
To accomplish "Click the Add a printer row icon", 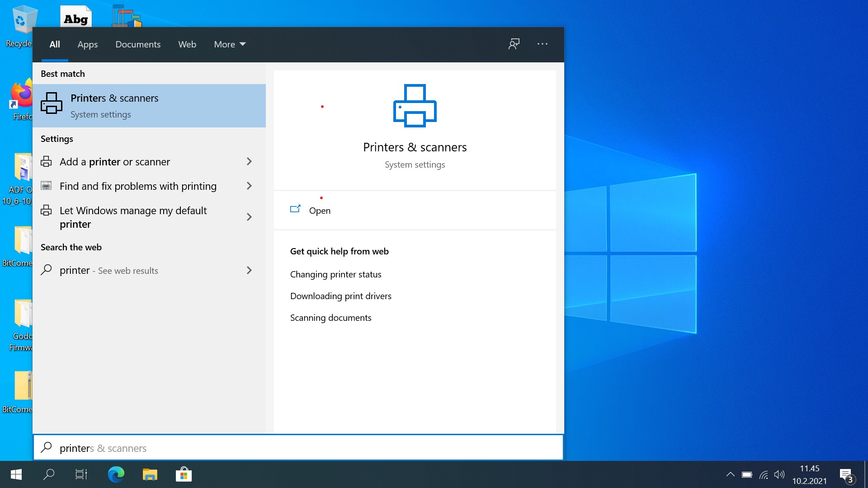I will click(46, 161).
